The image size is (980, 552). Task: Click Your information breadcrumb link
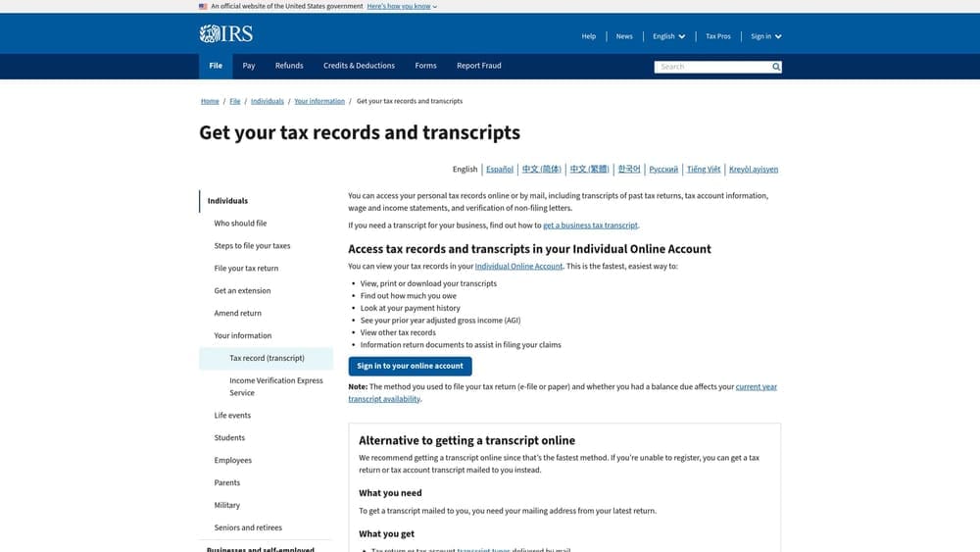pos(319,101)
